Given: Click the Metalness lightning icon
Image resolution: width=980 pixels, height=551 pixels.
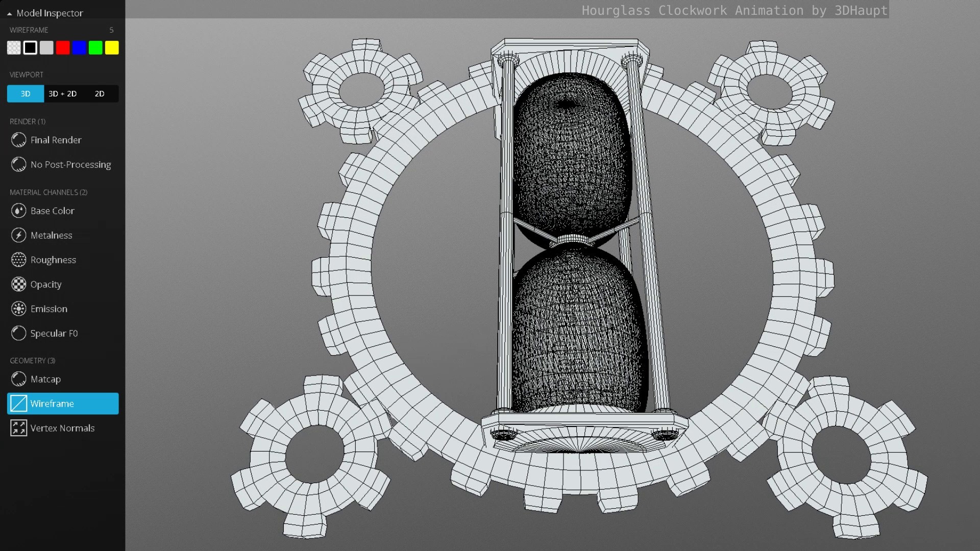Looking at the screenshot, I should (18, 235).
